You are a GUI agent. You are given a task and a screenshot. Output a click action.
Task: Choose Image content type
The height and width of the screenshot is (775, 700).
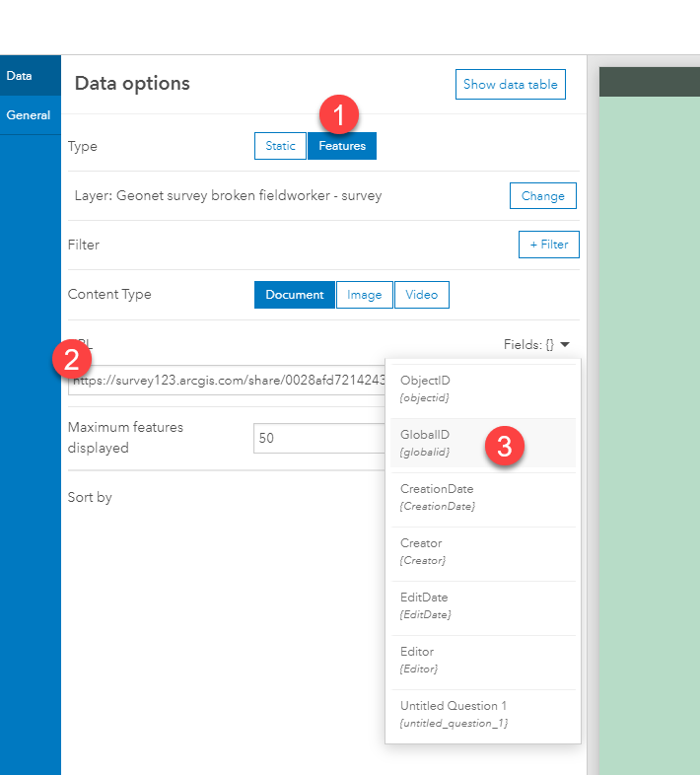tap(365, 295)
